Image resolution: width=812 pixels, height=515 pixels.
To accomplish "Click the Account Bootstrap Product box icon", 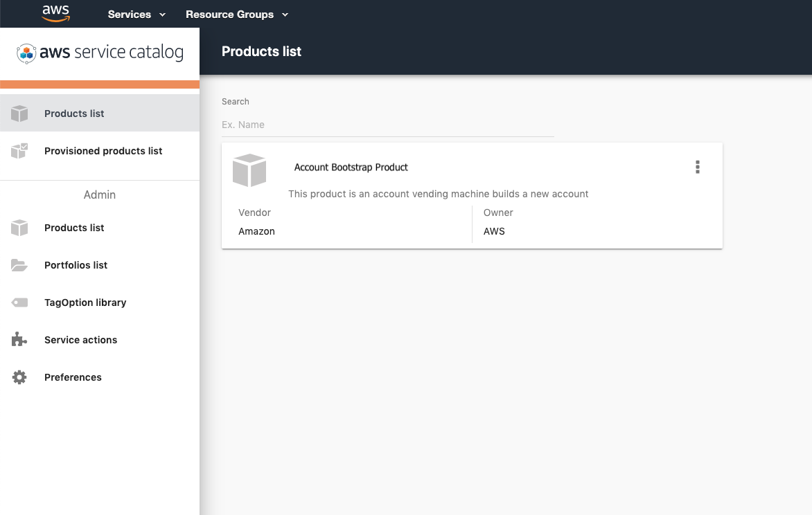I will pos(249,170).
